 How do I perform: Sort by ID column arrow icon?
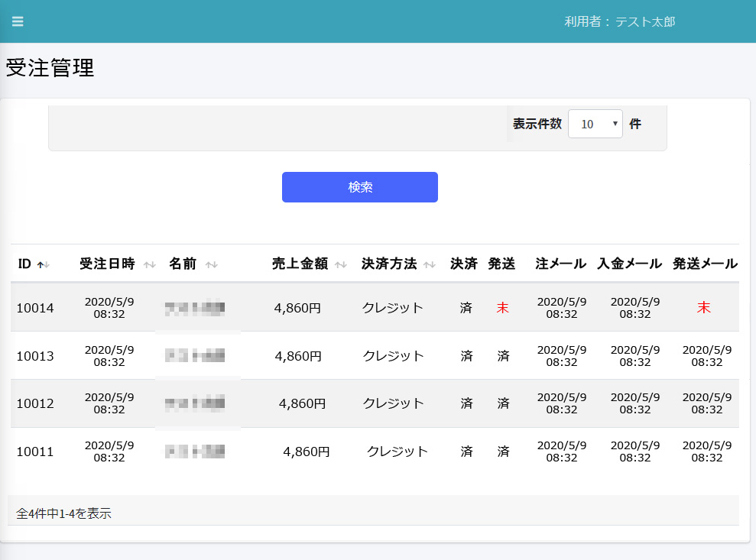pos(44,264)
